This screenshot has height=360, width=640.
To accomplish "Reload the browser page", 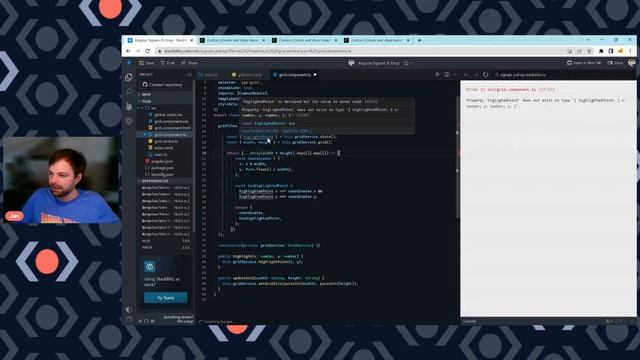I will click(148, 51).
